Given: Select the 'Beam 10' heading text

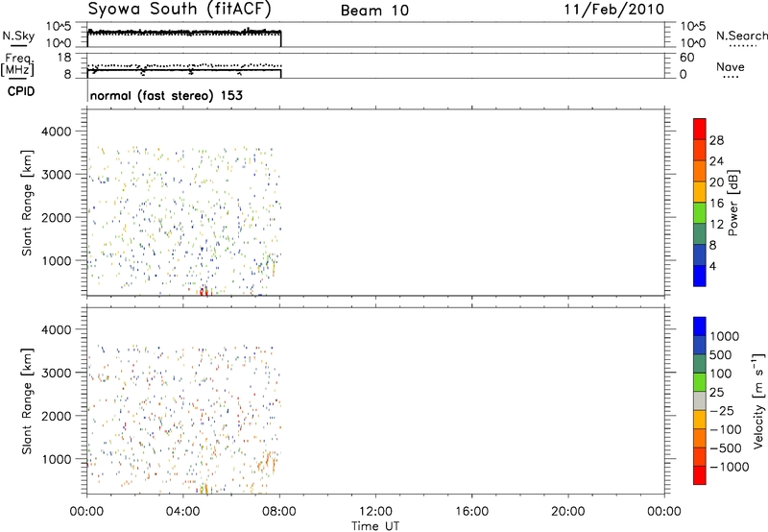Looking at the screenshot, I should coord(374,11).
